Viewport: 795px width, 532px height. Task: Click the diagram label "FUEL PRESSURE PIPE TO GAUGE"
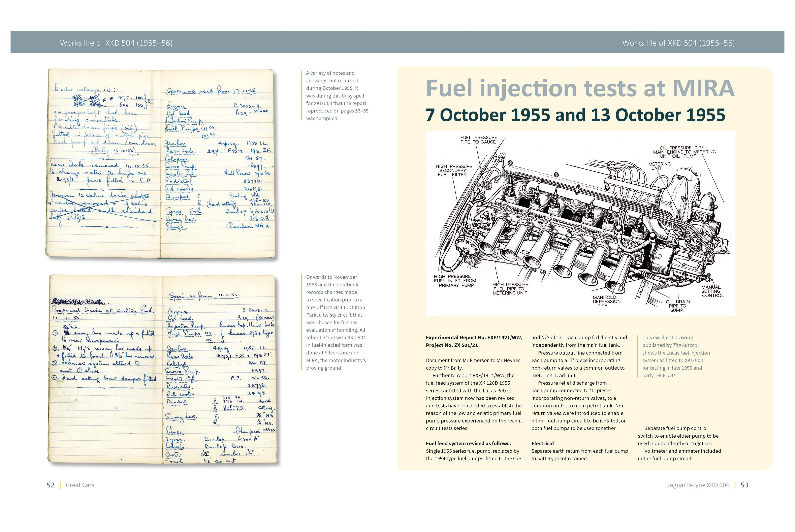(x=478, y=140)
